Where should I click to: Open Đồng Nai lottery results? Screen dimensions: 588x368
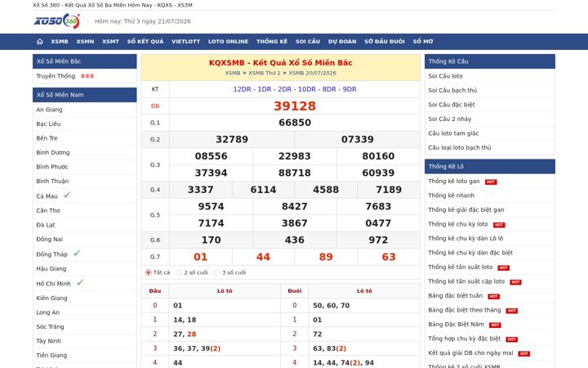click(50, 239)
